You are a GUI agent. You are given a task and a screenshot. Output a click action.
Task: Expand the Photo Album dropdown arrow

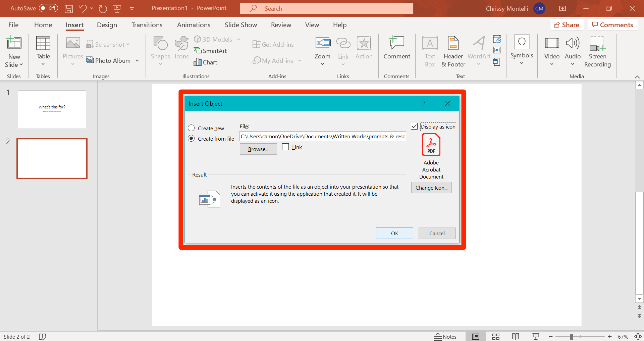coord(137,61)
